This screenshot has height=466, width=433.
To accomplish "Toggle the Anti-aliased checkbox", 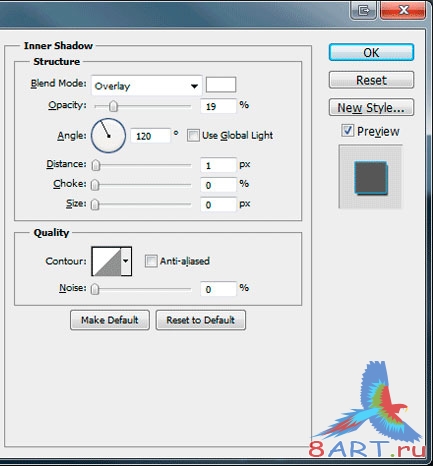I will [151, 261].
